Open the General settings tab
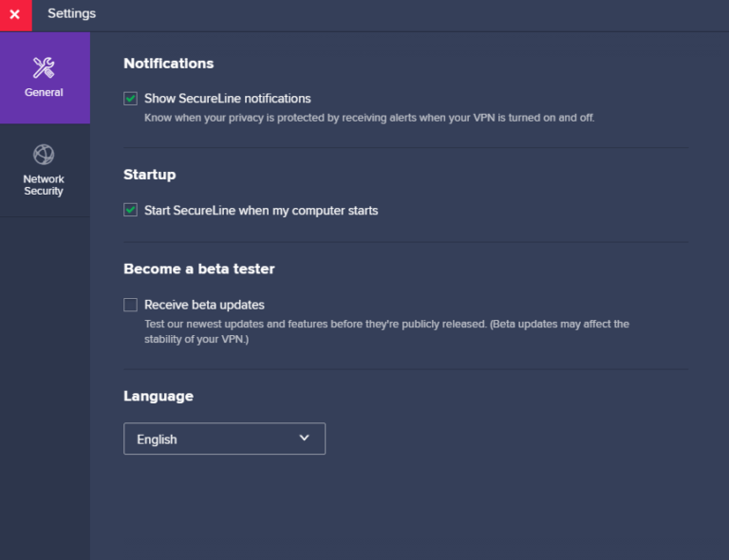 coord(45,78)
